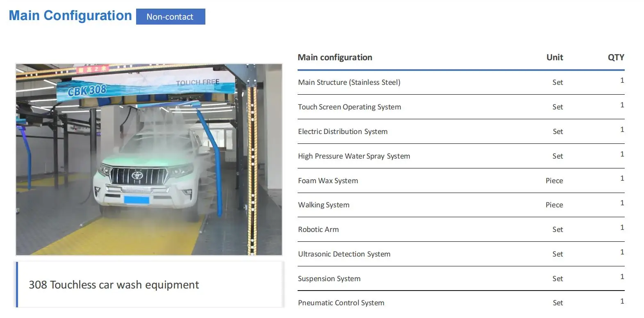Screen dimensions: 644x318
Task: Select the Walking System row
Action: (323, 205)
